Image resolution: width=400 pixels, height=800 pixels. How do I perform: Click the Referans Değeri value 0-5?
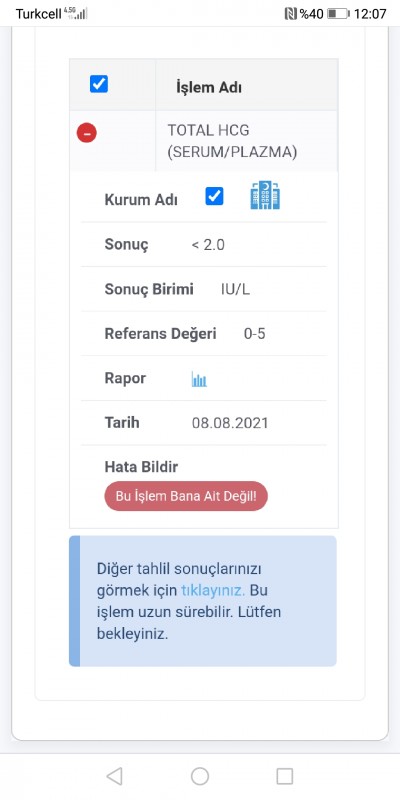(x=255, y=334)
